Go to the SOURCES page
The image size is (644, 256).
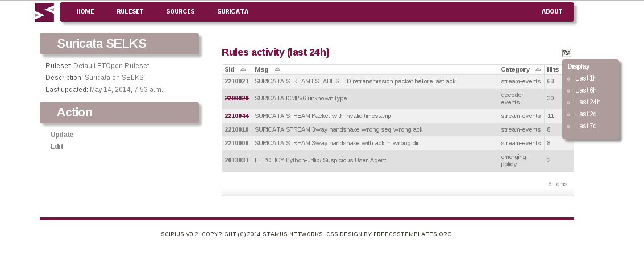tap(180, 11)
